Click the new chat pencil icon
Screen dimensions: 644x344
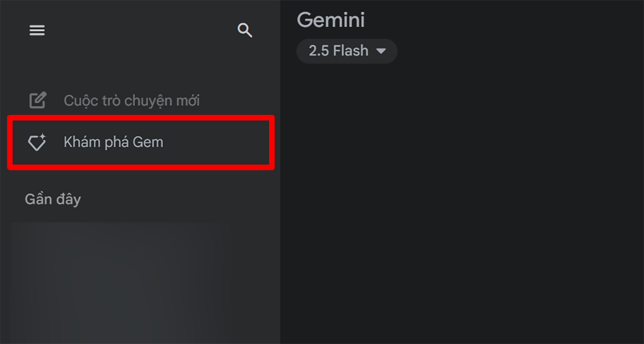(x=37, y=100)
